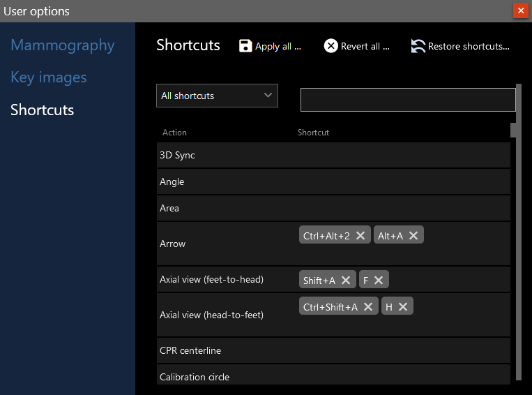This screenshot has height=395, width=532.
Task: Select the Shortcuts section in sidebar
Action: [43, 110]
